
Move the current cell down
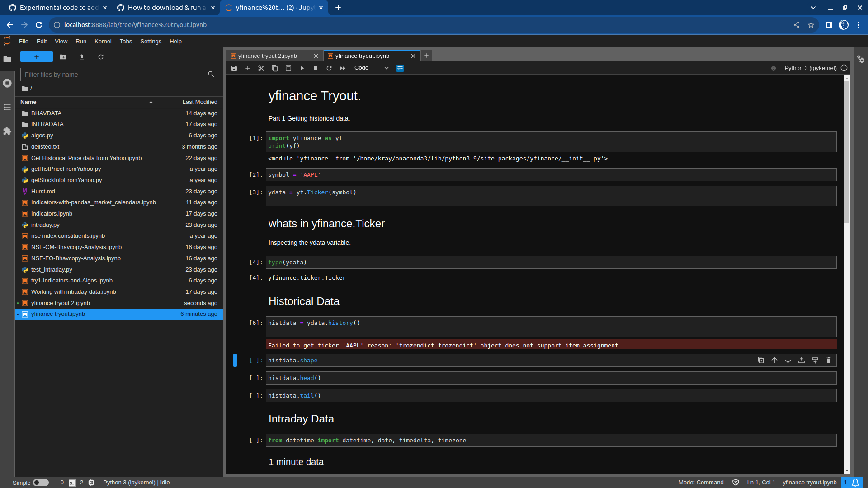coord(788,360)
